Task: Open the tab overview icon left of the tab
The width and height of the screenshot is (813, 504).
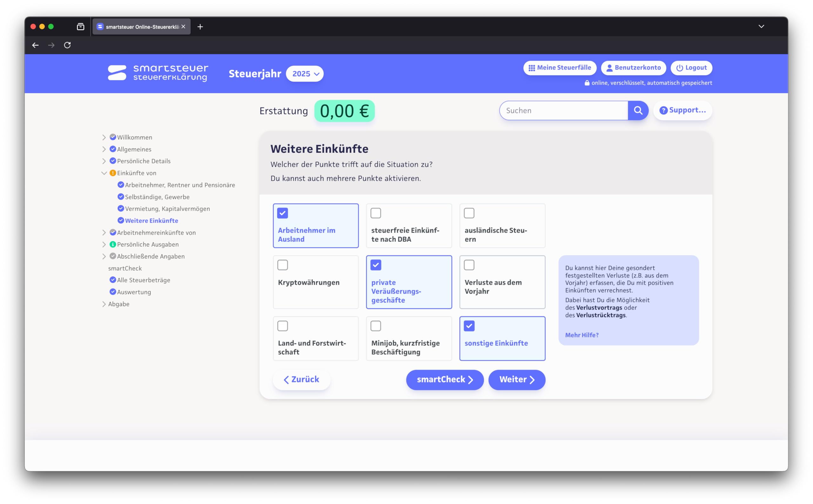Action: (x=80, y=27)
